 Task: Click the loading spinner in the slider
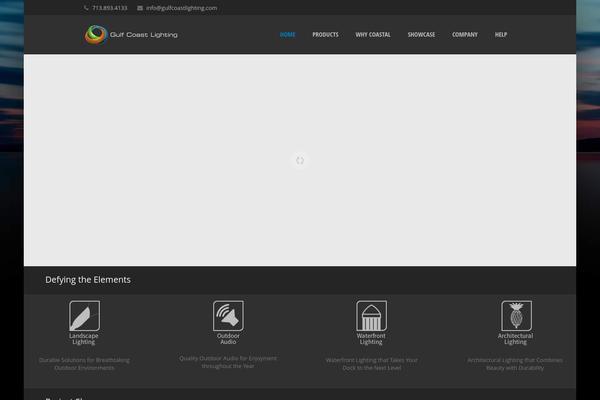[x=300, y=160]
